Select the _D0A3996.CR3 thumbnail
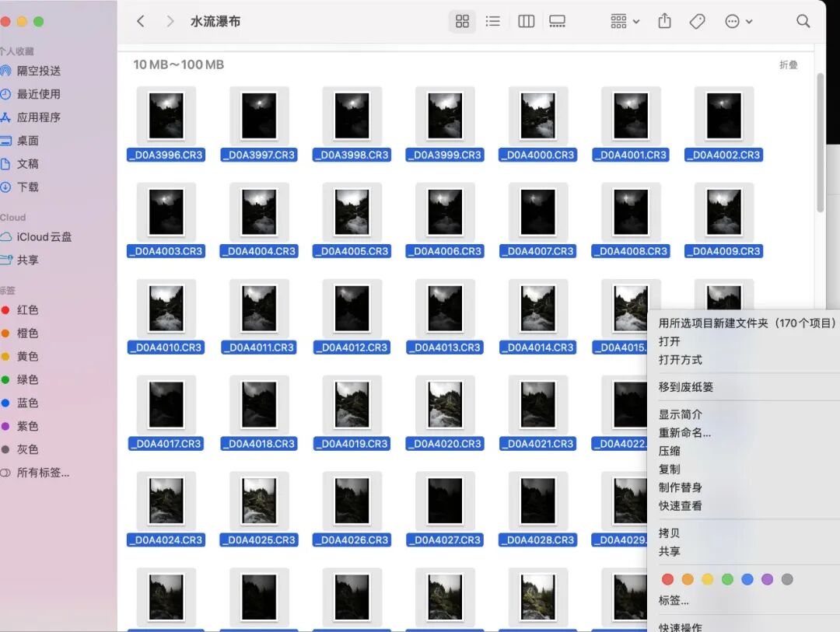This screenshot has width=840, height=632. point(166,115)
